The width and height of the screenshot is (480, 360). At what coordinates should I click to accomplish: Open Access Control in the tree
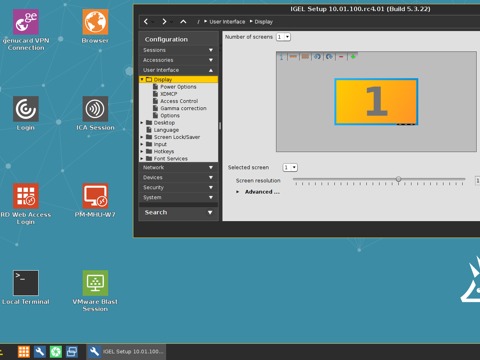179,101
